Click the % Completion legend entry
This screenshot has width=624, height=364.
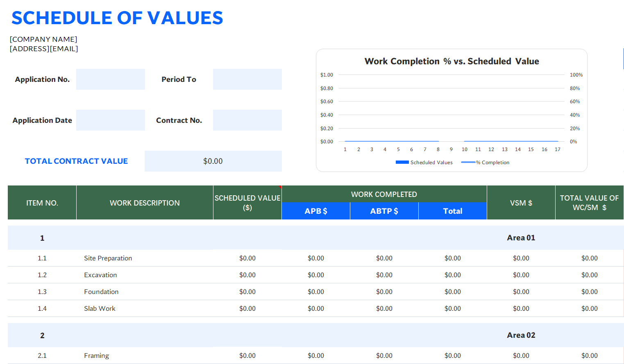(485, 163)
